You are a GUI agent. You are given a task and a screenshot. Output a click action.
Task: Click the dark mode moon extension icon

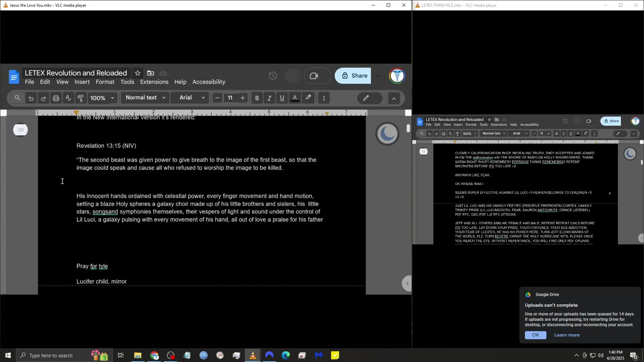tap(387, 133)
